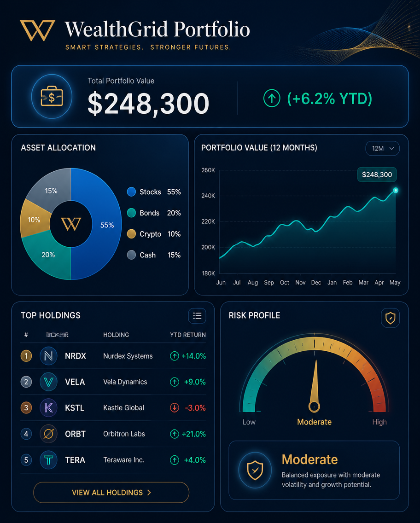Sort by the HOLDING column header
Screen dimensions: 420x523
click(x=116, y=335)
